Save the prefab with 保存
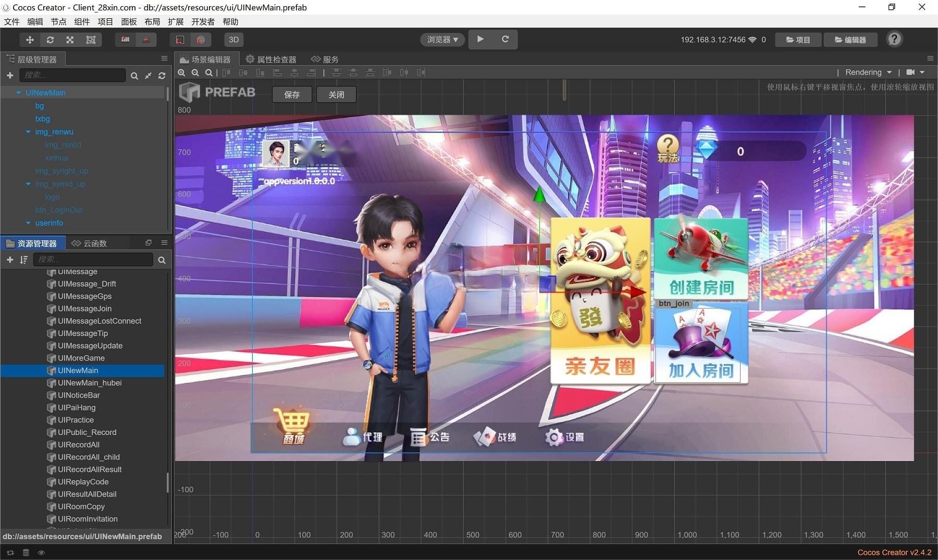This screenshot has width=938, height=560. tap(292, 94)
